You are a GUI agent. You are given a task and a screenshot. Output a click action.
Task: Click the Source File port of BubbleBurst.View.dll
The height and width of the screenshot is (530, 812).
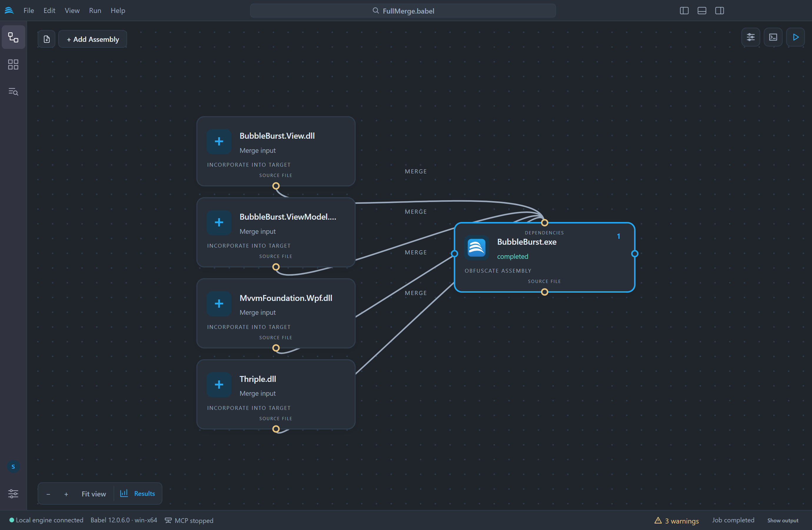tap(276, 186)
